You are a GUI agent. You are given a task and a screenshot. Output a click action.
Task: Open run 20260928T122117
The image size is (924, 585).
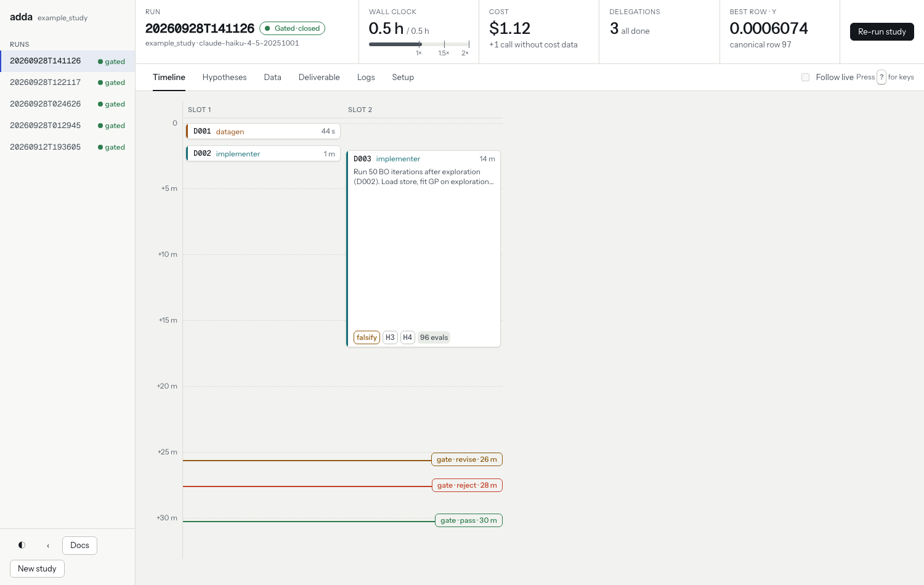click(x=68, y=83)
